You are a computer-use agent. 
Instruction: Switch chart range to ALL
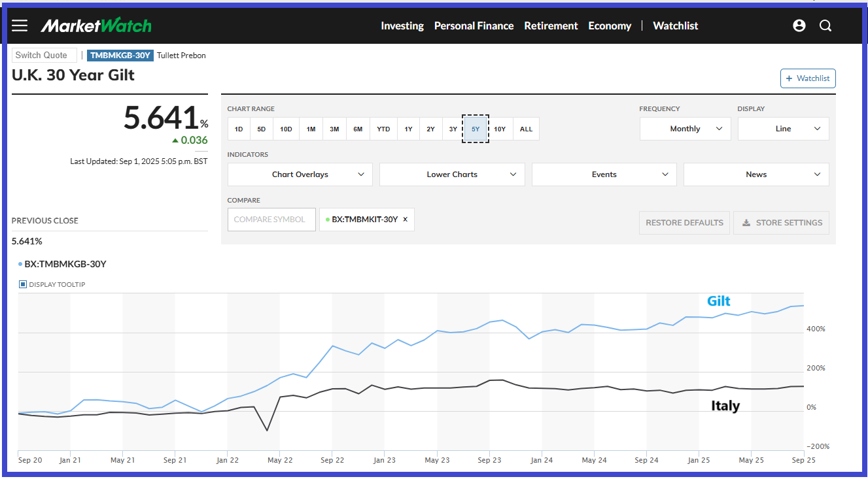[x=526, y=129]
